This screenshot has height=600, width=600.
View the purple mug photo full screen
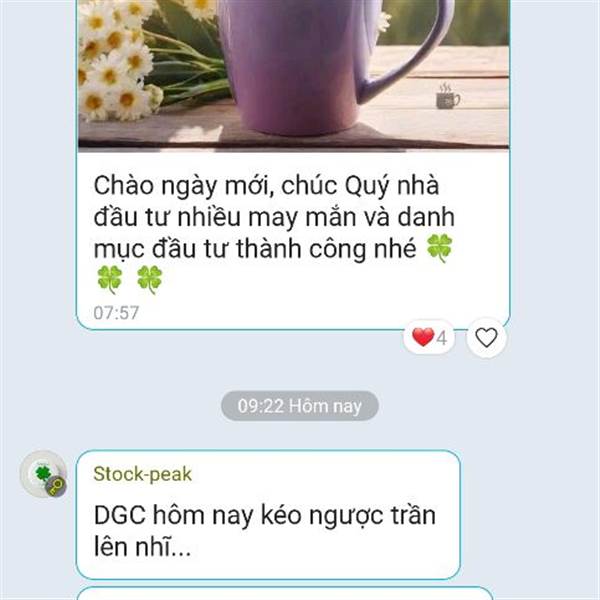pos(293,73)
